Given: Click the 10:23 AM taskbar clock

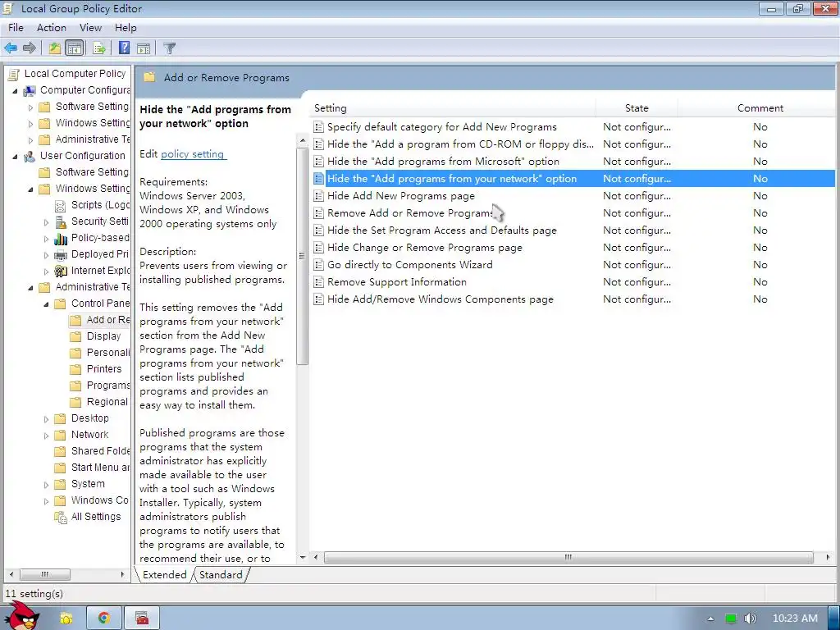Looking at the screenshot, I should 795,619.
